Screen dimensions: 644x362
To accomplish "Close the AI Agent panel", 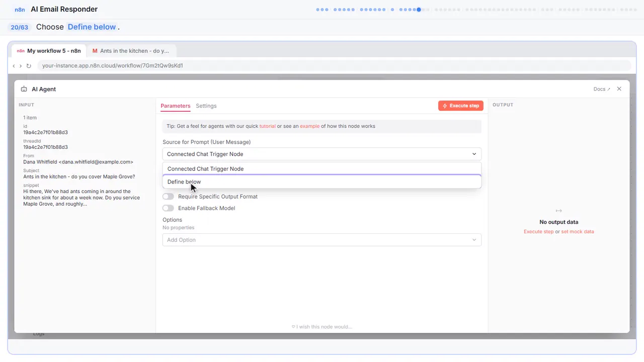I will click(x=619, y=89).
